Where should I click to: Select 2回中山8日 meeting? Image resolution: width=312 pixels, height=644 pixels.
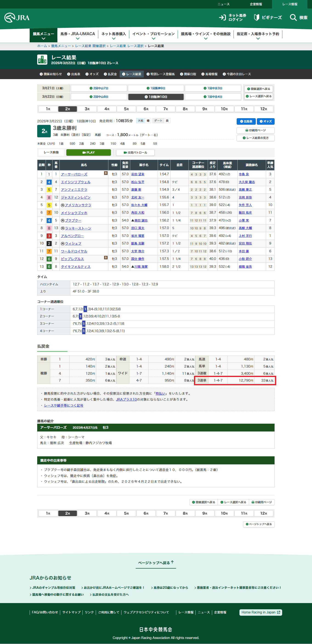pos(99,97)
